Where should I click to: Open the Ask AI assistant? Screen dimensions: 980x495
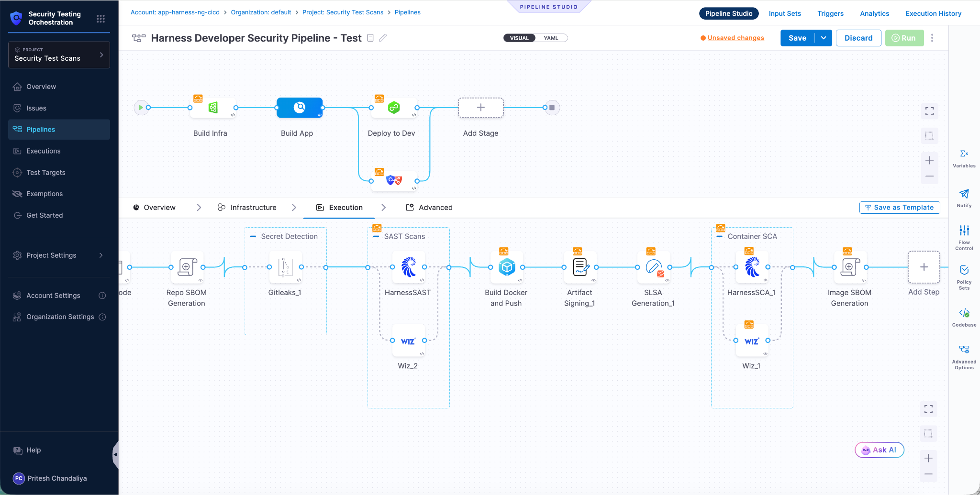pos(879,450)
